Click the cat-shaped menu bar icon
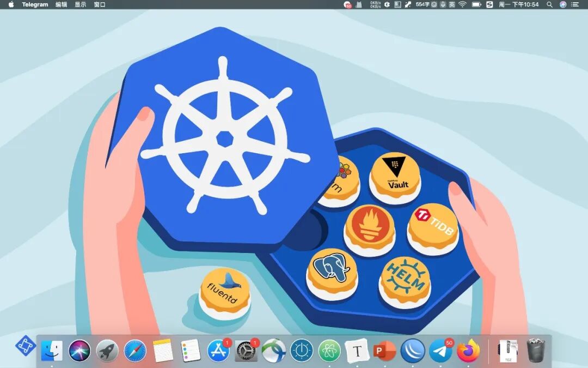Screen dimensions: 588x368 [x=358, y=4]
